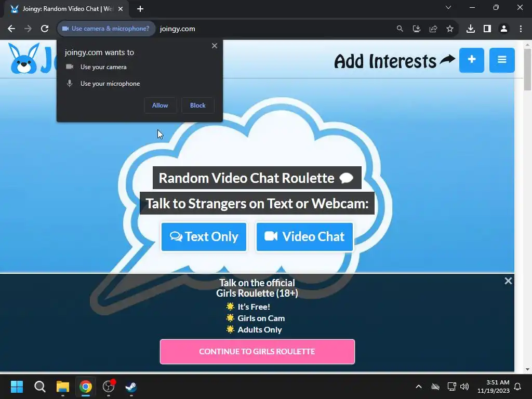Start a Text Only chat
This screenshot has width=532, height=399.
point(204,237)
